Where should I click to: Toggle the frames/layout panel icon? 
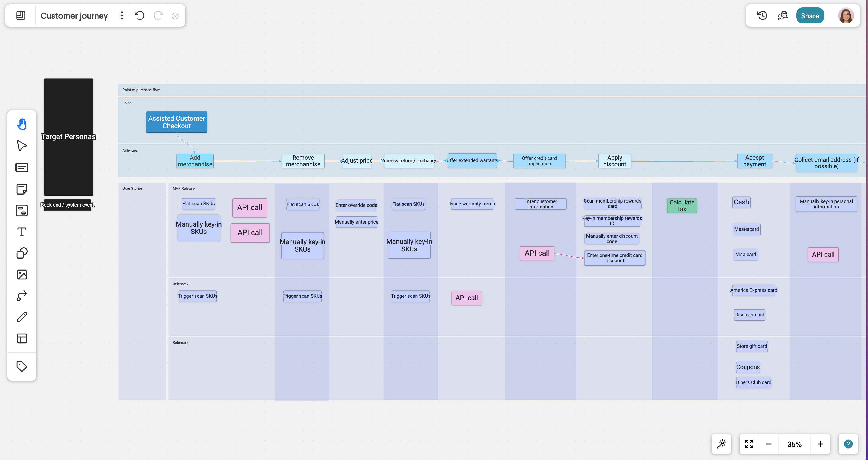22,338
